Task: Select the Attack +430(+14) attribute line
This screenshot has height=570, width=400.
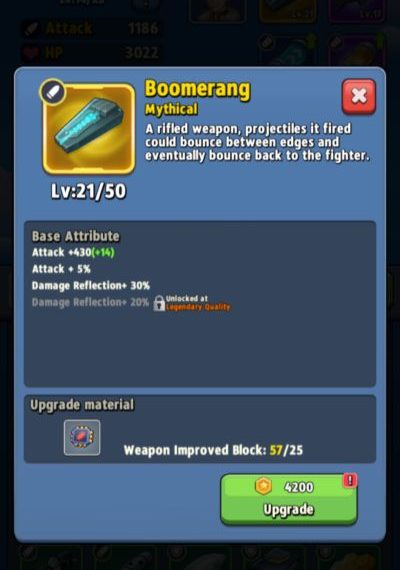Action: pyautogui.click(x=73, y=252)
